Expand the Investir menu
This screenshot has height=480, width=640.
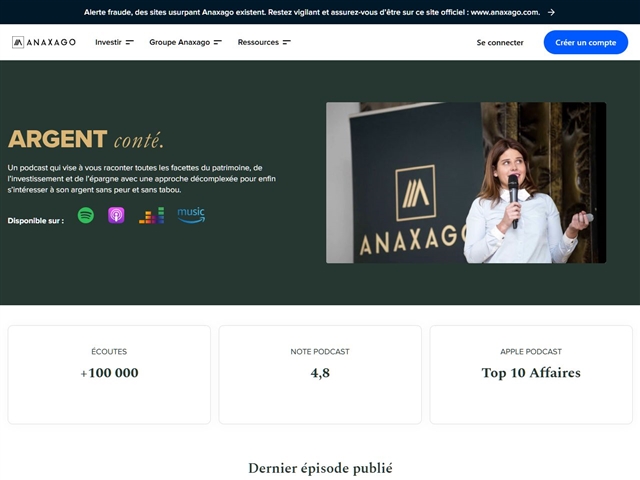point(114,42)
